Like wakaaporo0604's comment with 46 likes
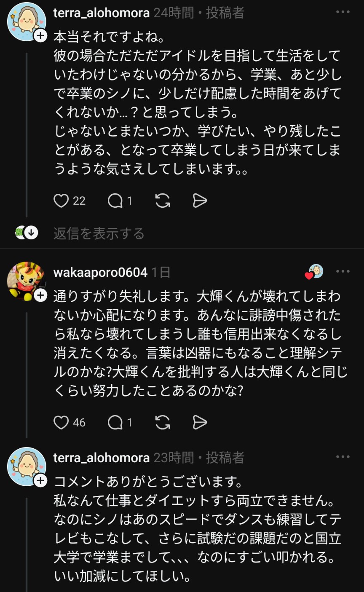The height and width of the screenshot is (592, 364). tap(61, 422)
